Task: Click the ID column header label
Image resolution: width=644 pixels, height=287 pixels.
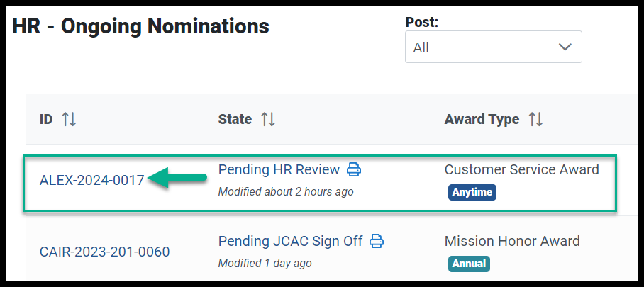Action: pos(46,120)
